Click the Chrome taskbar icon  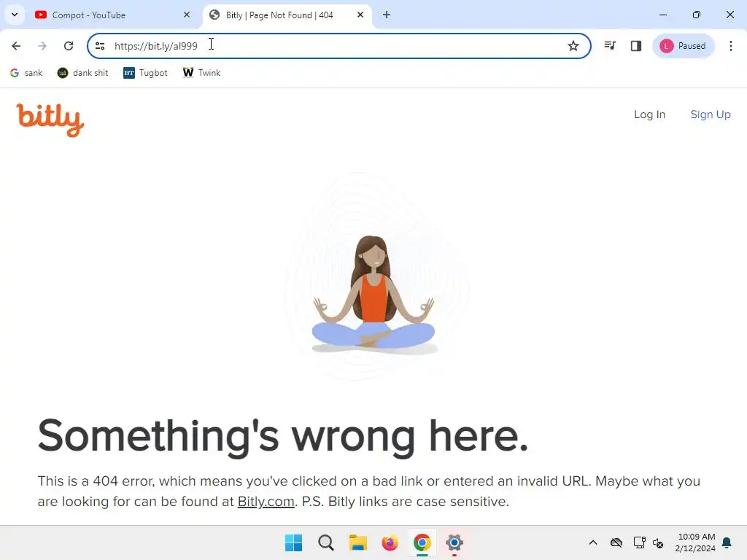422,542
